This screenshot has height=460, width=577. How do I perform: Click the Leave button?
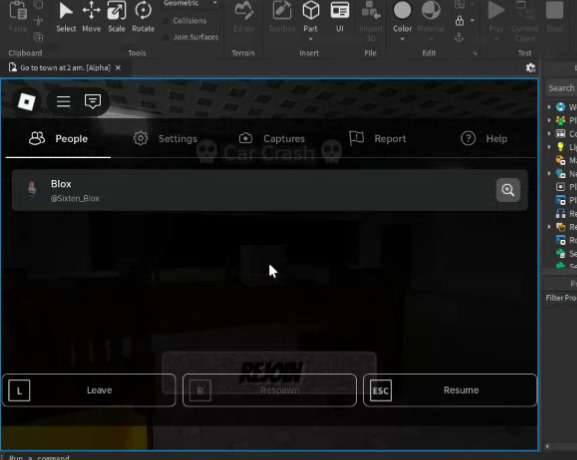point(89,390)
